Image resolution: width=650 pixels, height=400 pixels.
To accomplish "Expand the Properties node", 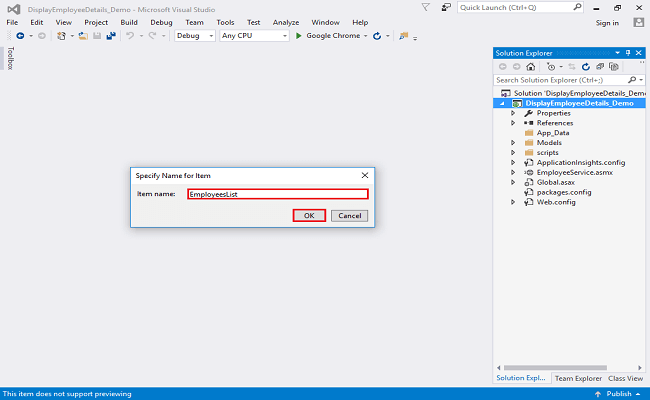I will click(x=513, y=113).
